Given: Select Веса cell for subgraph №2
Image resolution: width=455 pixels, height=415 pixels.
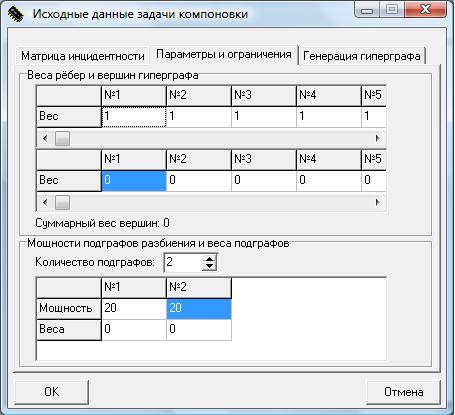Looking at the screenshot, I should pyautogui.click(x=199, y=330).
